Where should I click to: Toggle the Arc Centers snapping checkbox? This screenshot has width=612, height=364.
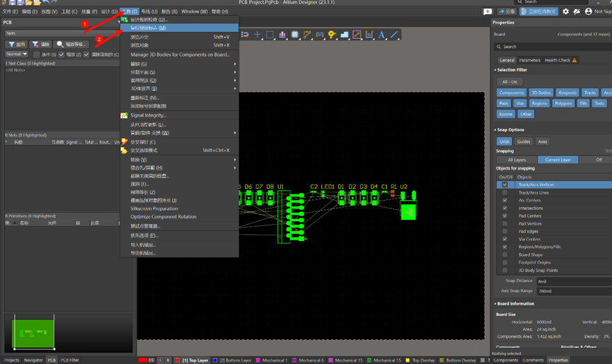coord(504,200)
